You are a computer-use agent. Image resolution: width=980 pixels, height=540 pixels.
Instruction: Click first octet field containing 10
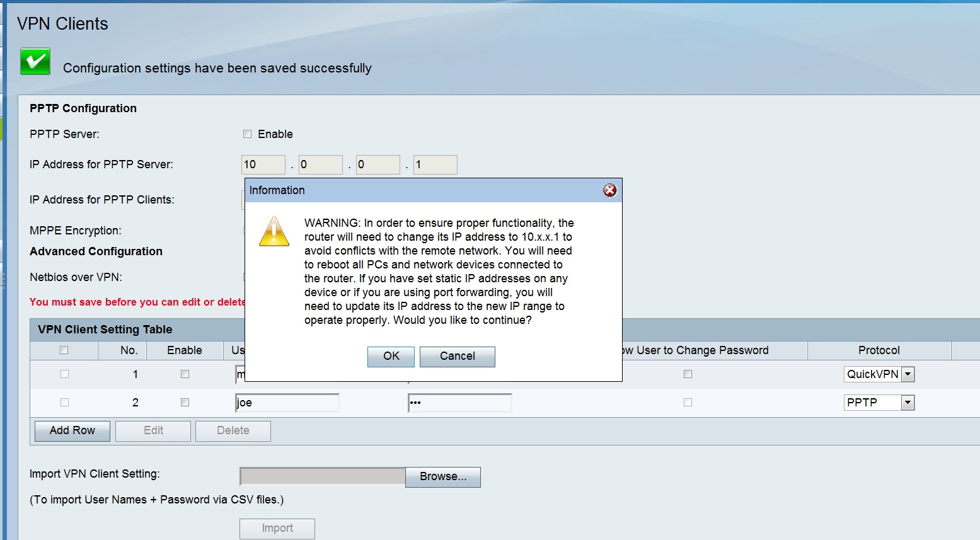[x=263, y=164]
